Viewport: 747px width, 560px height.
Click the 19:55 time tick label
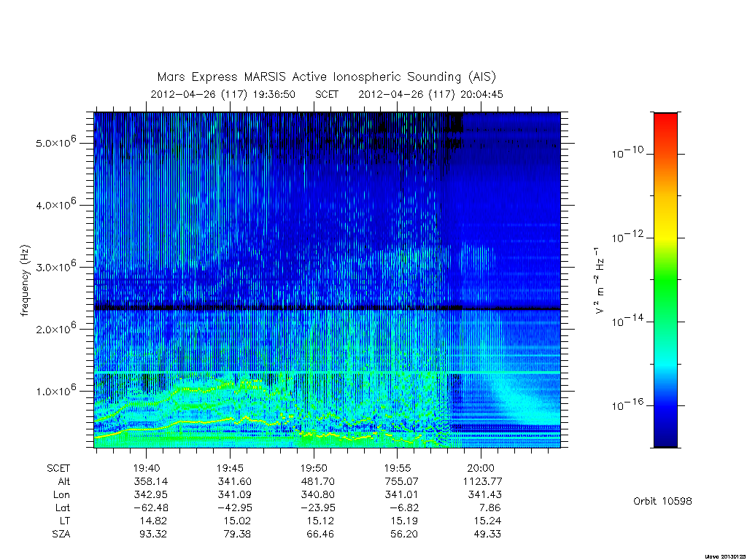[398, 469]
